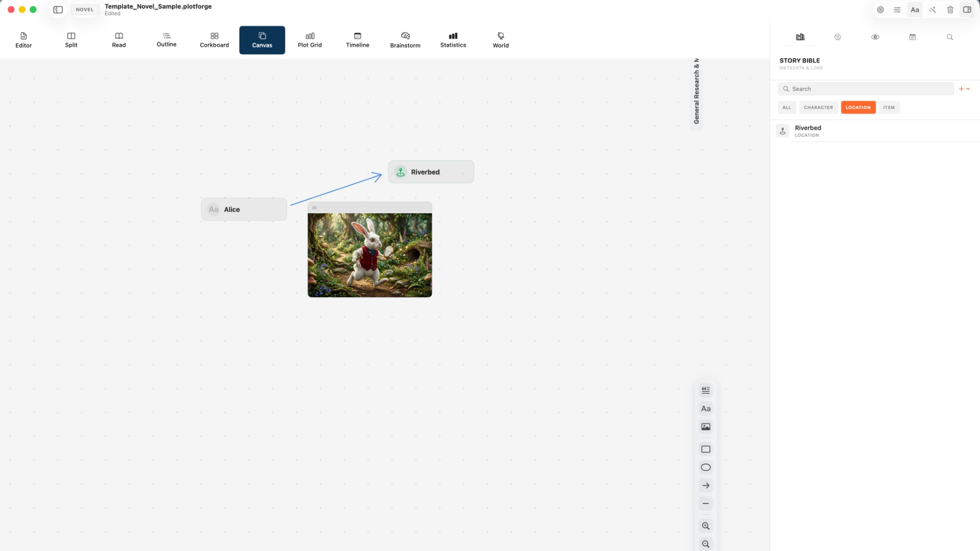
Task: Filter Story Bible by ITEM
Action: 889,108
